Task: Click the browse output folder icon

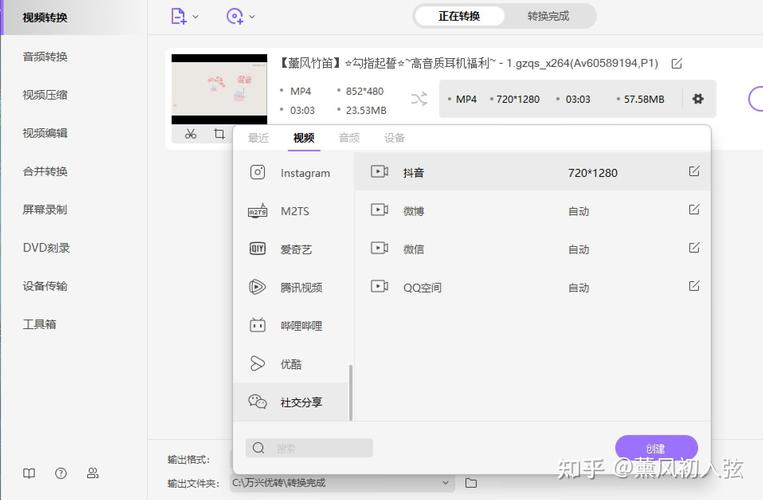Action: [x=471, y=483]
